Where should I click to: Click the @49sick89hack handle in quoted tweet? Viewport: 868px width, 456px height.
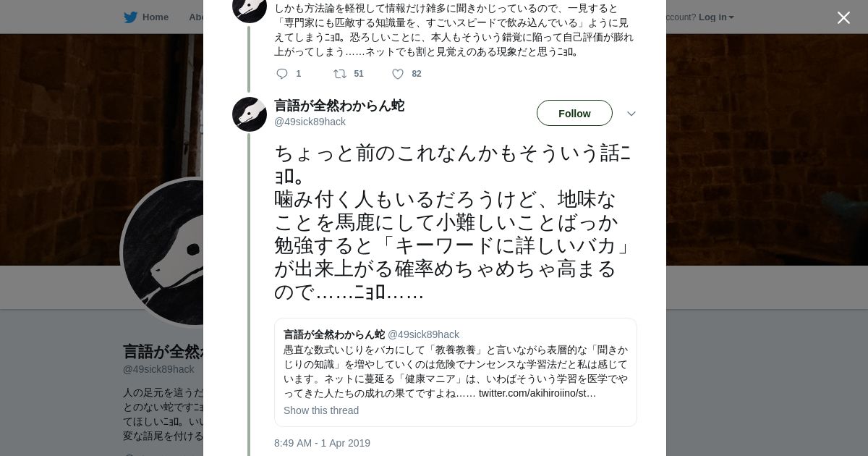tap(423, 334)
